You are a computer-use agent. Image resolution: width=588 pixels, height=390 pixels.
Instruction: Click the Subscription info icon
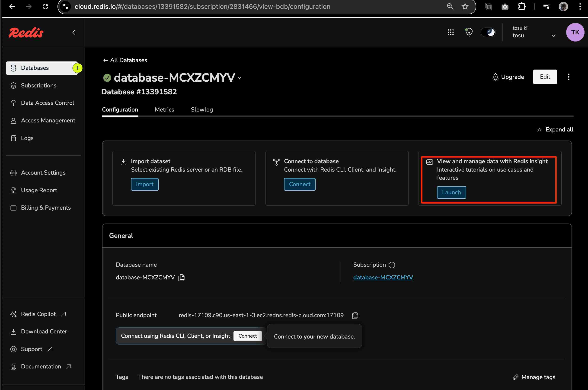point(392,265)
